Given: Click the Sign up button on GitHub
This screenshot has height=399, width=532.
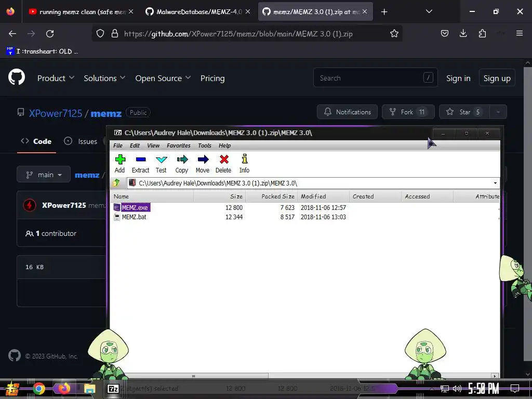Looking at the screenshot, I should click(x=497, y=78).
